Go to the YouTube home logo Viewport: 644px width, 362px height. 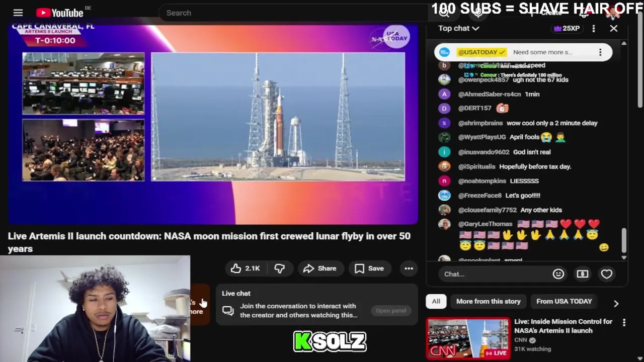point(59,13)
